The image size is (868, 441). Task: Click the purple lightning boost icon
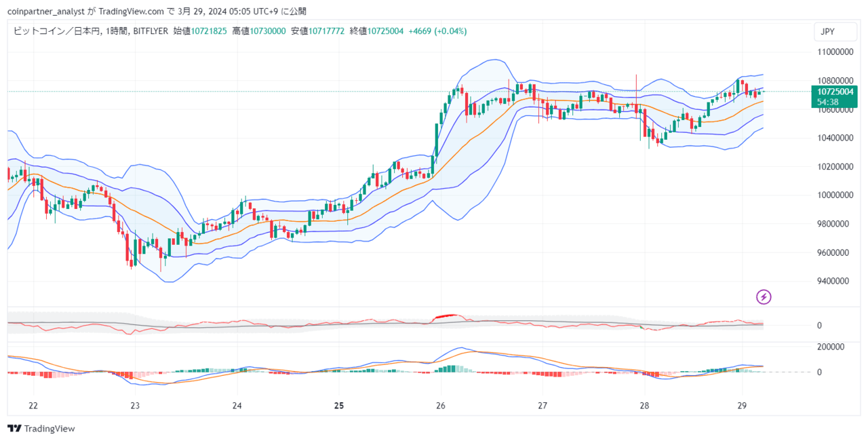[x=763, y=297]
